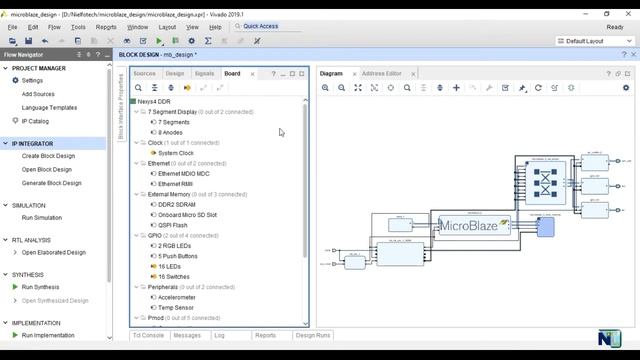Toggle the System Clock board connection
640x360 pixels.
(153, 153)
